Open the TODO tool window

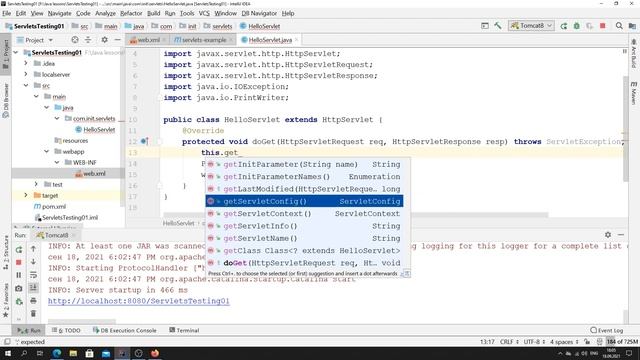(67, 330)
